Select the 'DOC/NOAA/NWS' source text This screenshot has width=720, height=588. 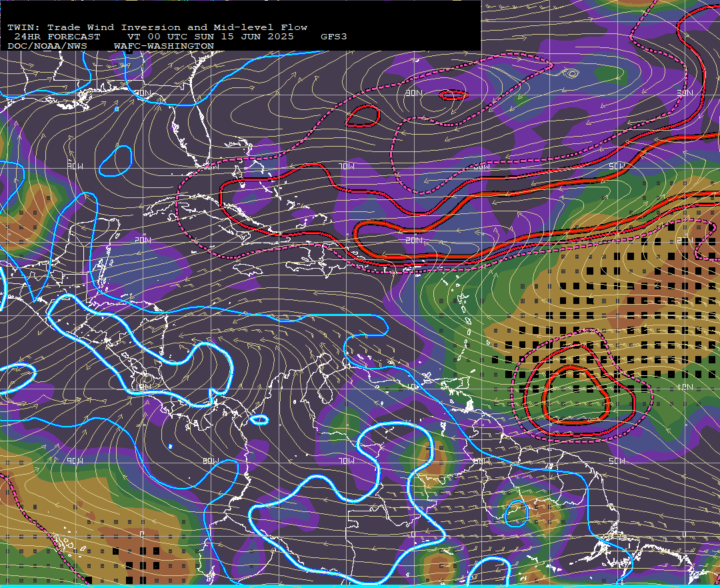(x=47, y=47)
